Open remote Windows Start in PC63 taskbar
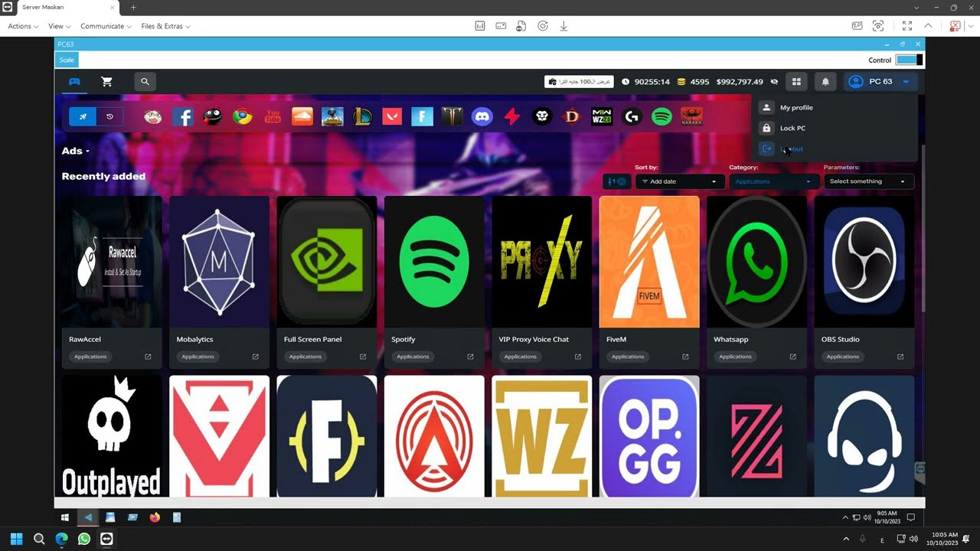 [65, 517]
